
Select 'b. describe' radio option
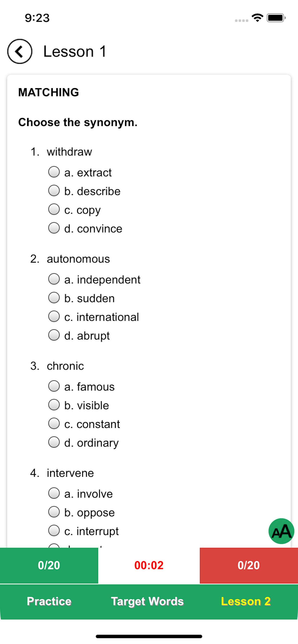(x=54, y=191)
